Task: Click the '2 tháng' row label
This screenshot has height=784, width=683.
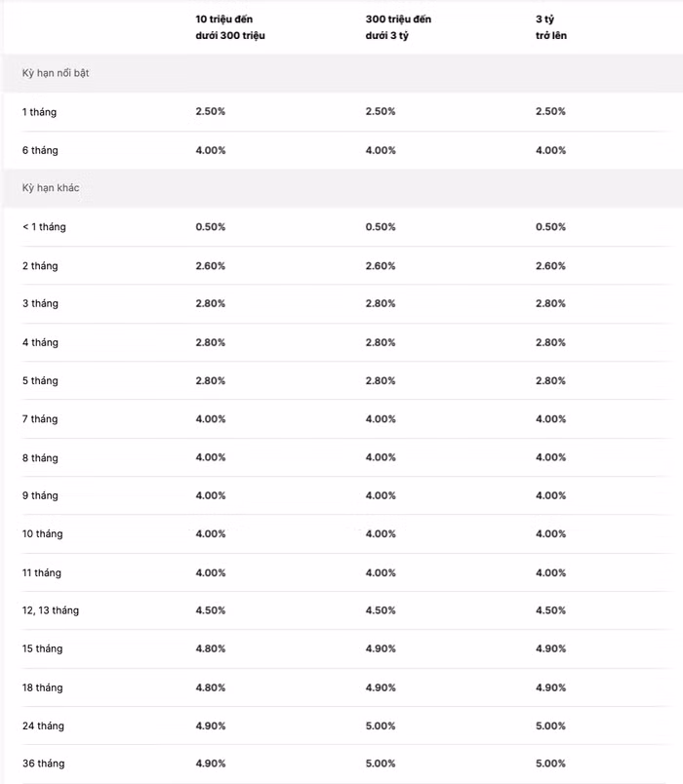Action: pyautogui.click(x=40, y=266)
